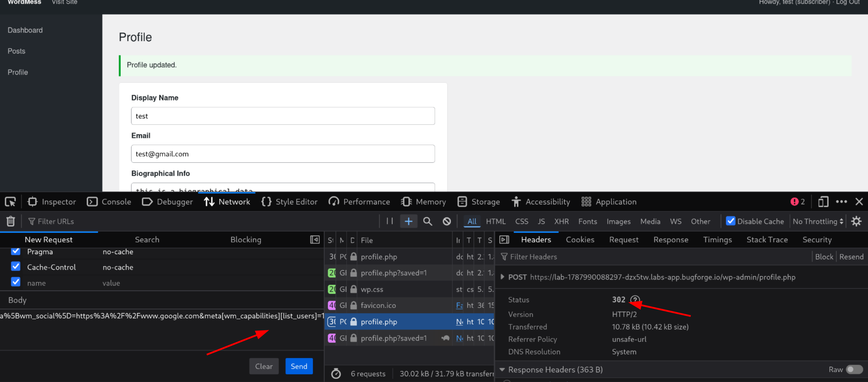The image size is (868, 382).
Task: Switch to the Blocking sidebar tab
Action: tap(246, 240)
